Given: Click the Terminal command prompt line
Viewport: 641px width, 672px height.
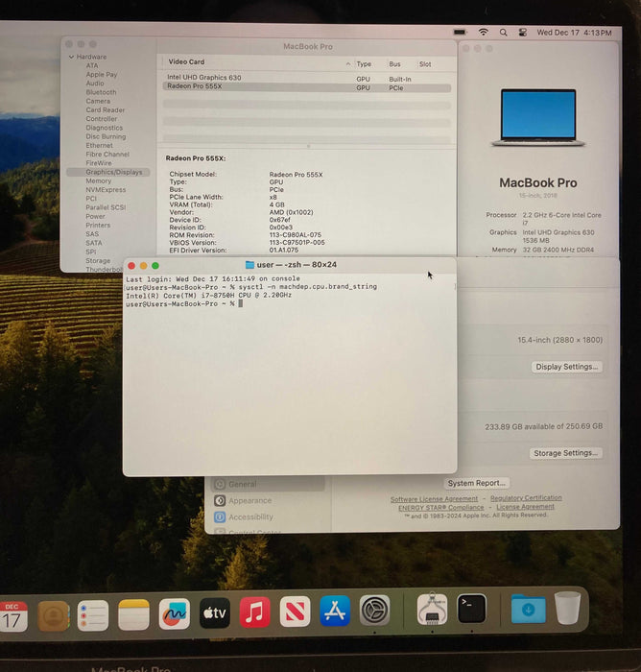Looking at the screenshot, I should [x=184, y=304].
